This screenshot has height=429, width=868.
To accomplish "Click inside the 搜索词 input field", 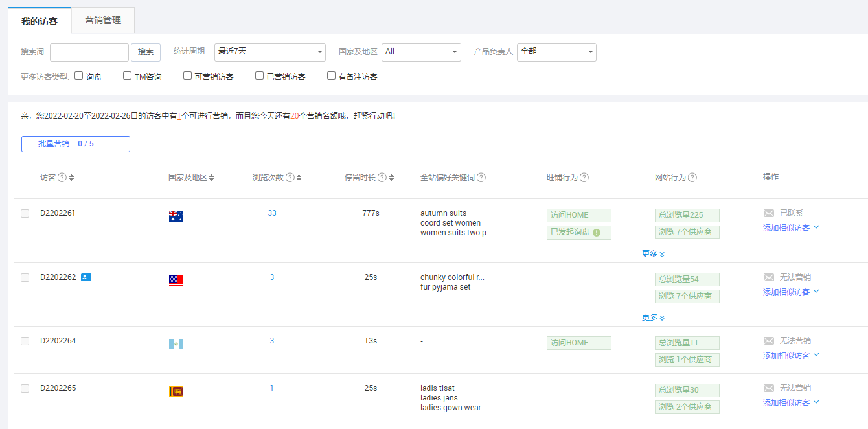I will [x=89, y=52].
